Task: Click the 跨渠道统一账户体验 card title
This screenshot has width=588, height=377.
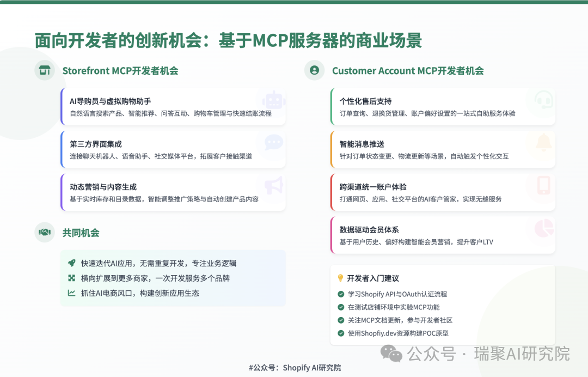Action: point(373,187)
